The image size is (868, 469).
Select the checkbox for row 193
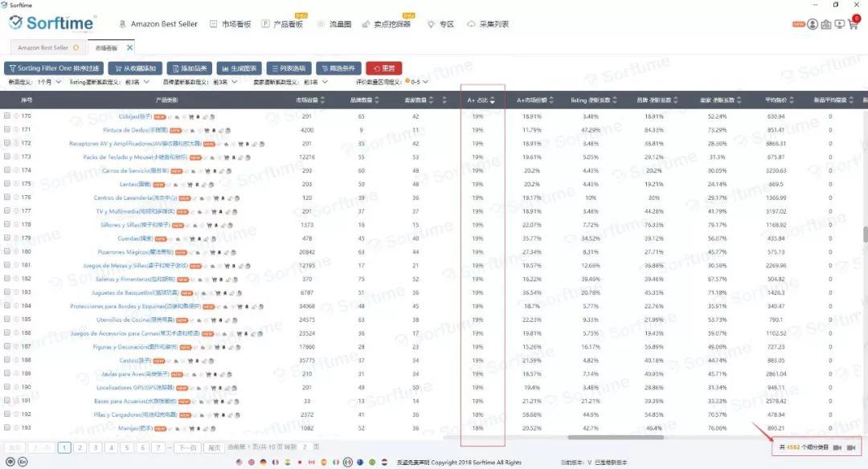(7, 428)
